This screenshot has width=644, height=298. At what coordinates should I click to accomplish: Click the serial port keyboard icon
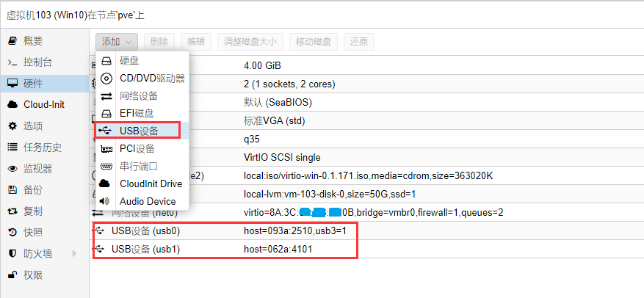(x=106, y=166)
